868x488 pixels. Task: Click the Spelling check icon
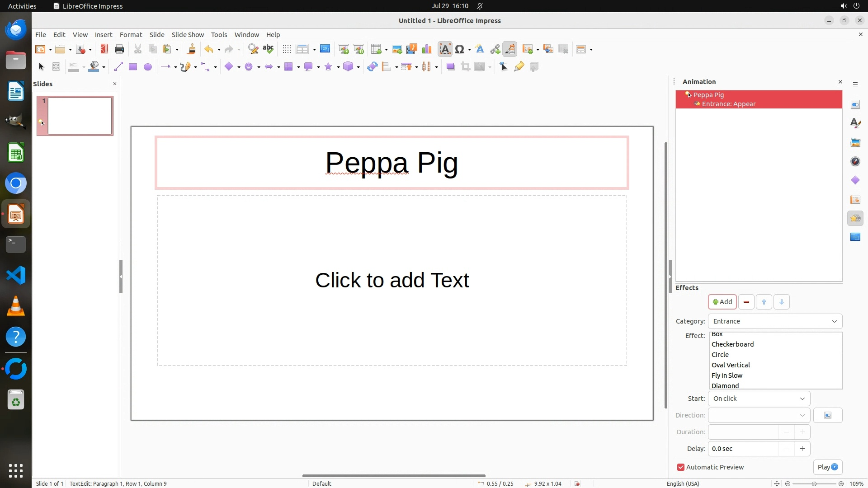click(268, 49)
